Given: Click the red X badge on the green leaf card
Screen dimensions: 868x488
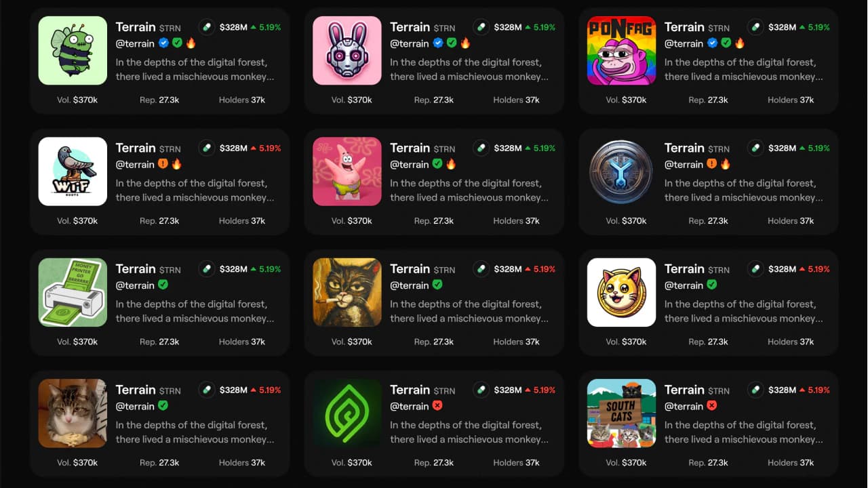Looking at the screenshot, I should (x=438, y=406).
